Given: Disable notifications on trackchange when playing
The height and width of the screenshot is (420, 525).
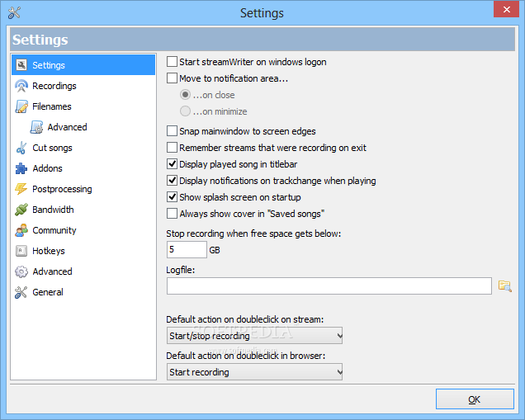Looking at the screenshot, I should click(x=172, y=181).
